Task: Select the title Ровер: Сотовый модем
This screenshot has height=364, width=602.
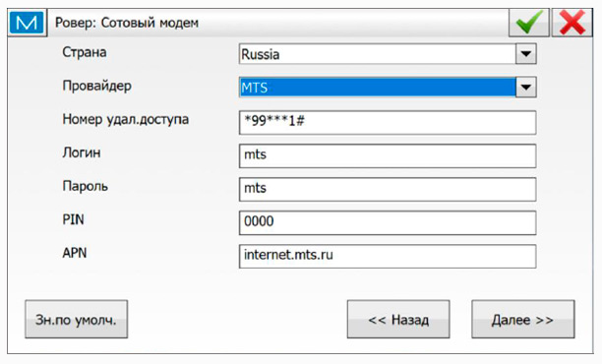Action: [127, 23]
